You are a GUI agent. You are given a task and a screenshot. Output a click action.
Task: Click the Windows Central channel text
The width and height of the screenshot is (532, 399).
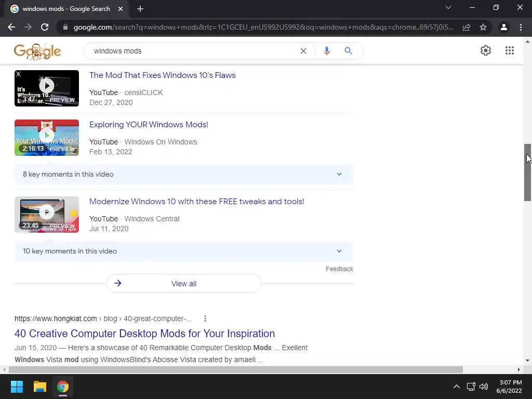tap(152, 219)
